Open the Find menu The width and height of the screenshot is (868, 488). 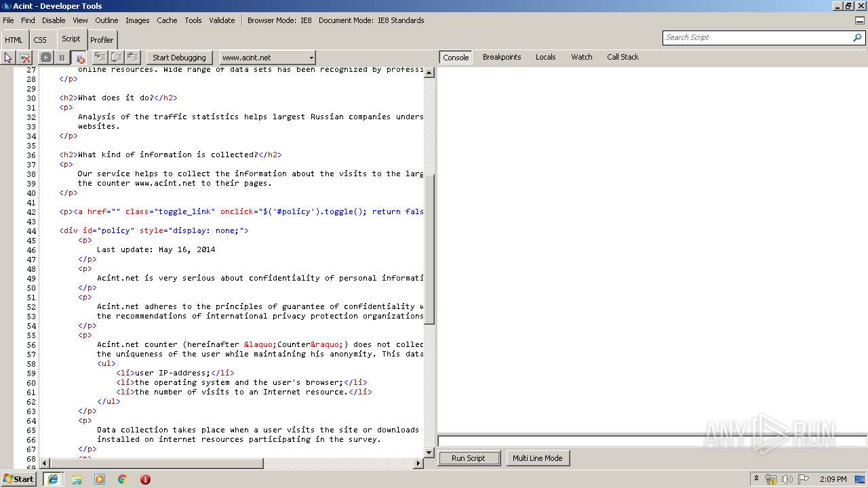point(28,20)
